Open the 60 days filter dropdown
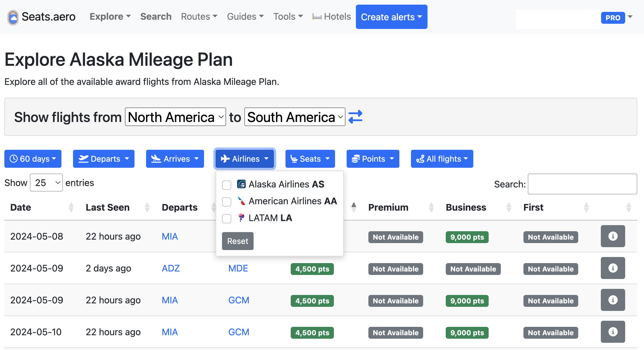 click(33, 159)
